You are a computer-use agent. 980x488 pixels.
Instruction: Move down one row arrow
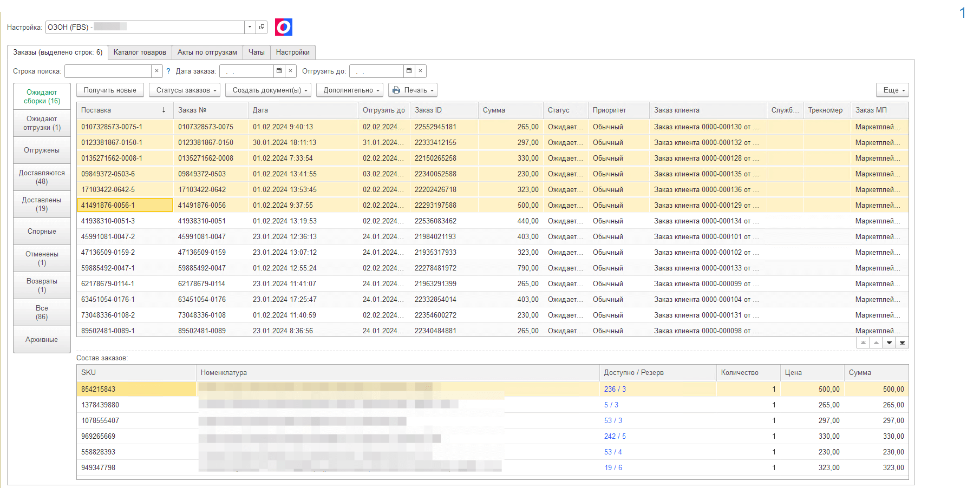pos(889,343)
